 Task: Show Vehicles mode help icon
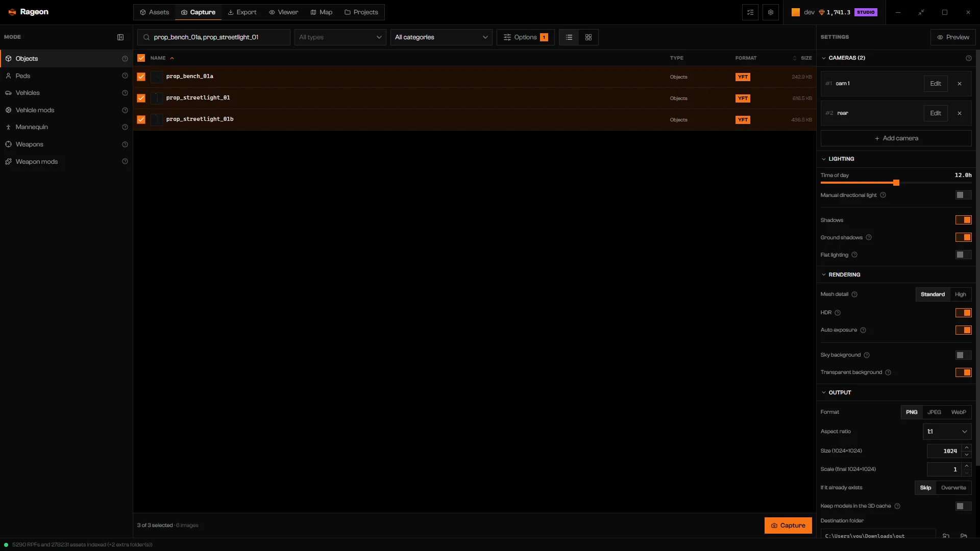(x=125, y=93)
